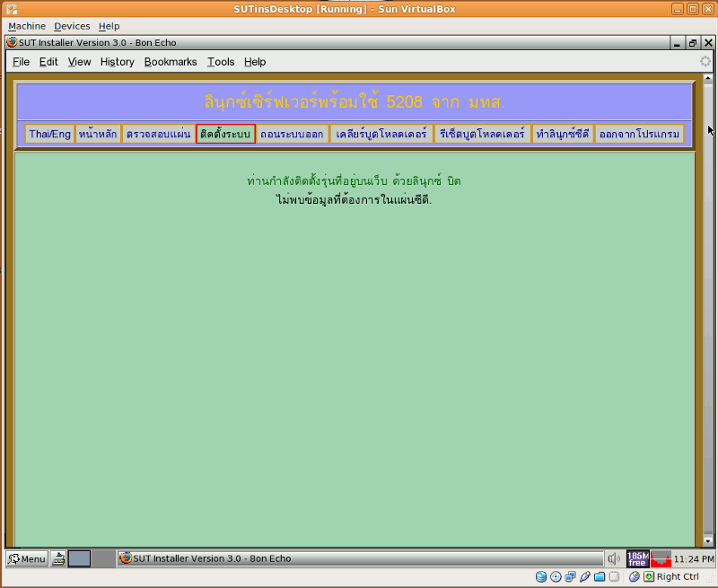Open VirtualBox Help menu
The height and width of the screenshot is (588, 718).
109,26
